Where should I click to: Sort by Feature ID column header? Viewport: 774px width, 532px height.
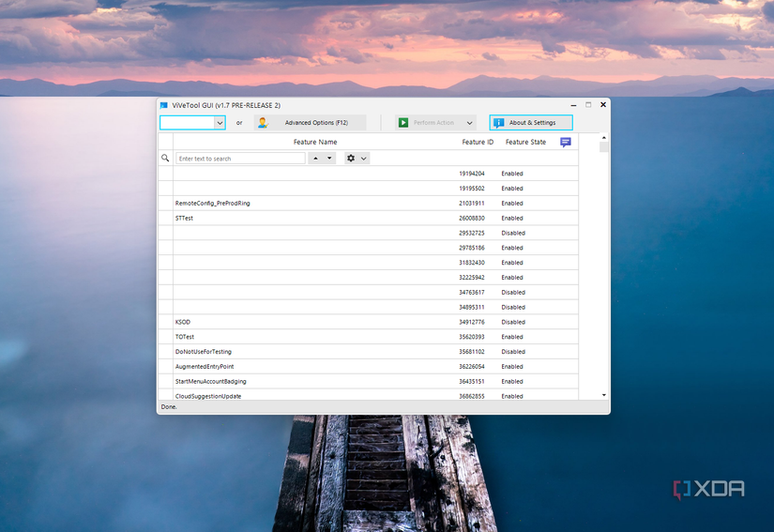point(478,142)
